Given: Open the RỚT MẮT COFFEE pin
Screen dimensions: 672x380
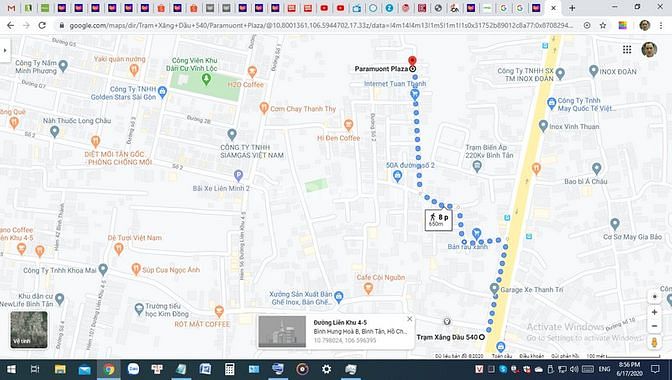Looking at the screenshot, I should coord(219,311).
